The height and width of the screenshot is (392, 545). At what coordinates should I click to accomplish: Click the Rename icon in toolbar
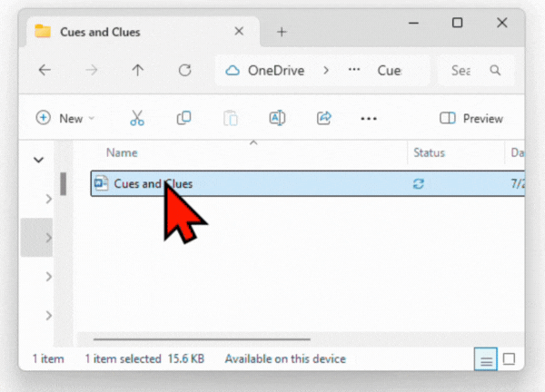pyautogui.click(x=278, y=118)
